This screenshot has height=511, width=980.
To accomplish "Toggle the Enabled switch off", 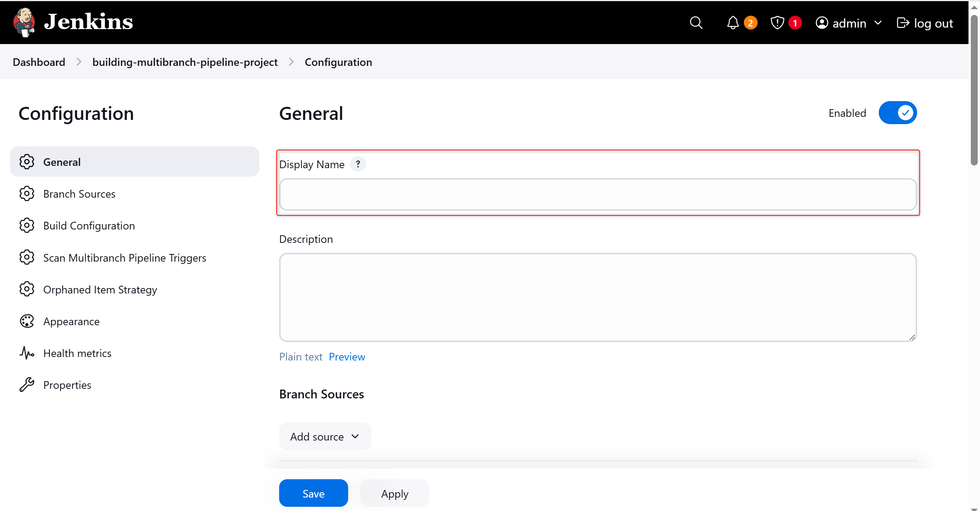I will click(x=898, y=113).
